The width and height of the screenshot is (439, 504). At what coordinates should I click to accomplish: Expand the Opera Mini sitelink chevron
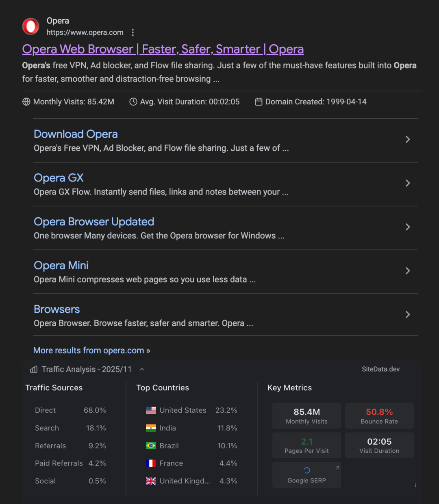(408, 271)
